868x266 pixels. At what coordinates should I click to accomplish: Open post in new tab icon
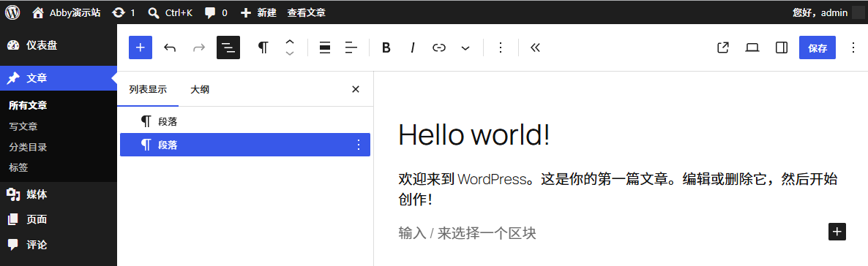722,47
